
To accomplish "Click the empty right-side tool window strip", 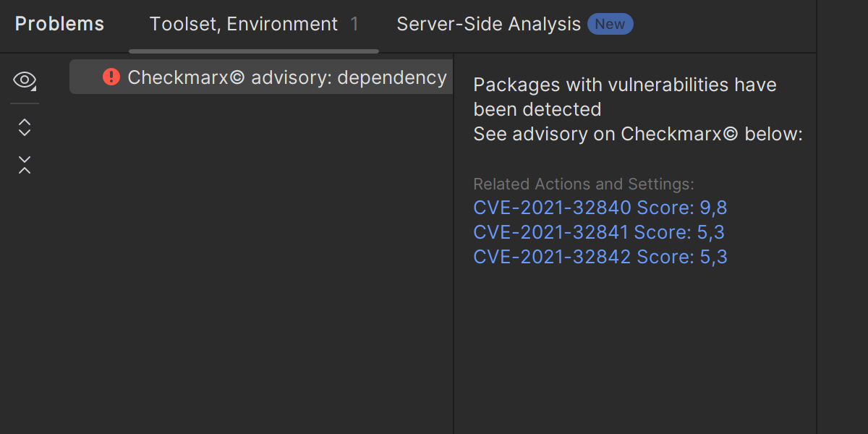I will [842, 217].
